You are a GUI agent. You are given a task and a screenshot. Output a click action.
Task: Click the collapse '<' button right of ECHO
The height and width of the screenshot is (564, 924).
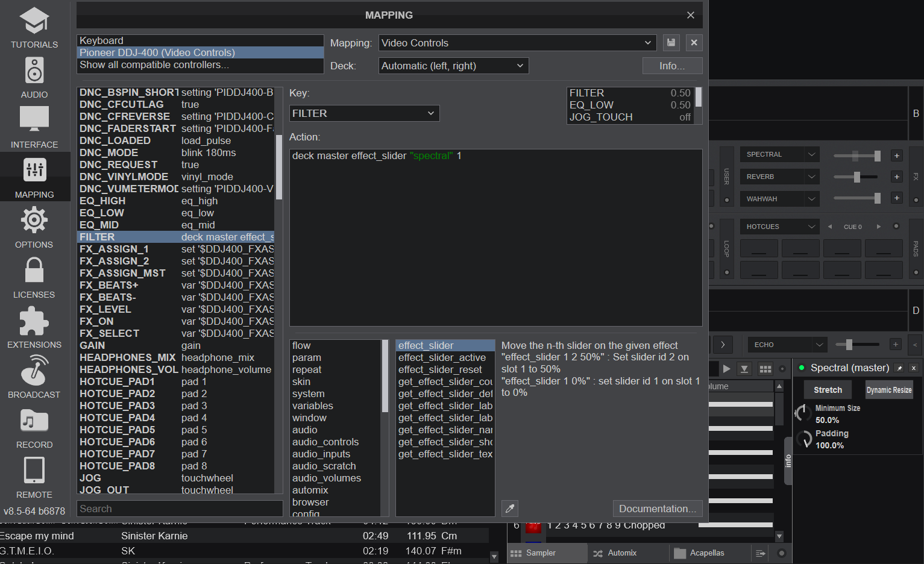pos(915,345)
